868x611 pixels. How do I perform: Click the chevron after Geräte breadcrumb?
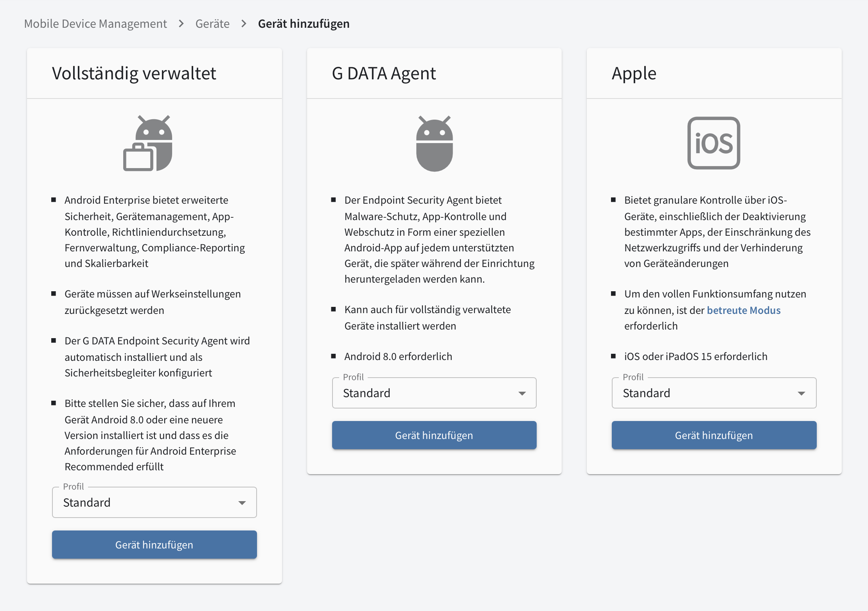(x=244, y=24)
